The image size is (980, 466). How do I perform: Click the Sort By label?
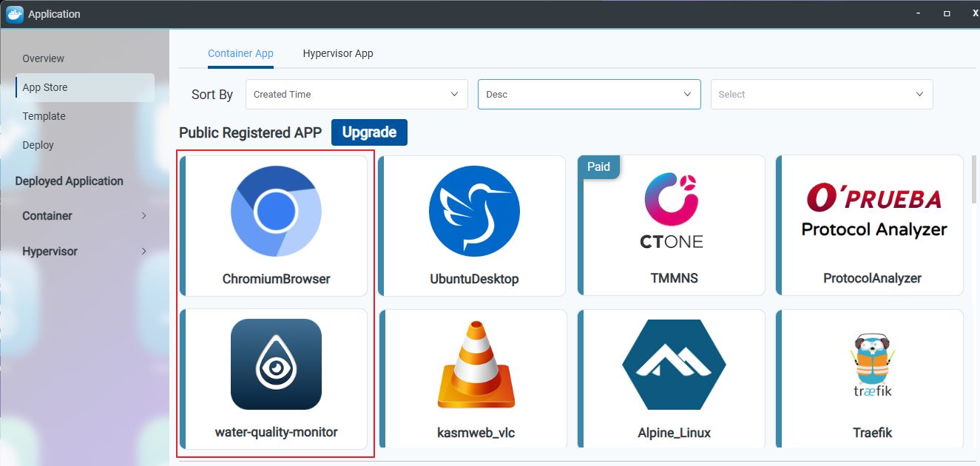212,95
